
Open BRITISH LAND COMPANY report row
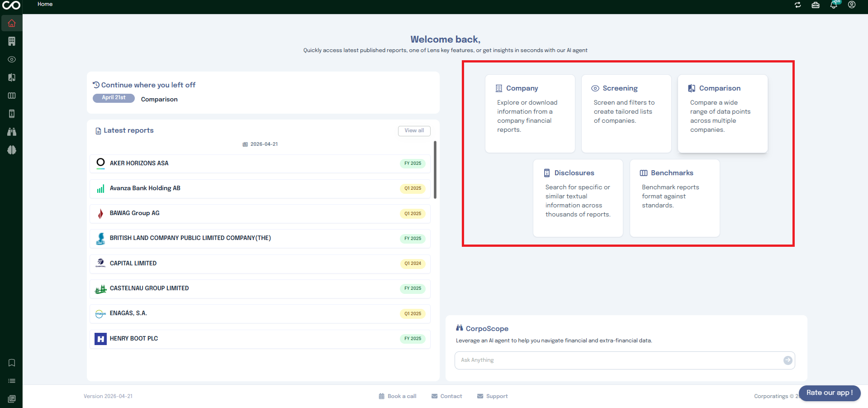(x=260, y=239)
